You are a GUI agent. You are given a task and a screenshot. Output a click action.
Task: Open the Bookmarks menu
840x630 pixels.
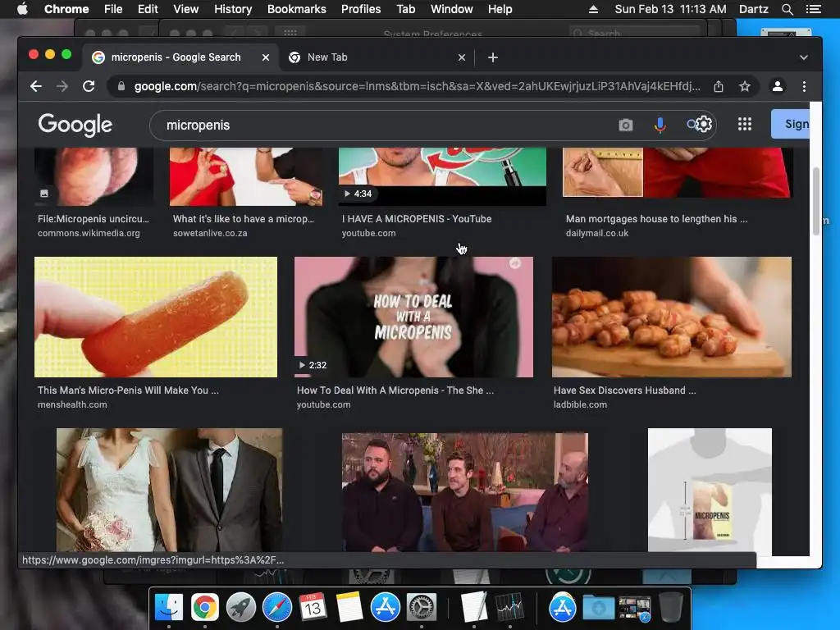coord(297,9)
